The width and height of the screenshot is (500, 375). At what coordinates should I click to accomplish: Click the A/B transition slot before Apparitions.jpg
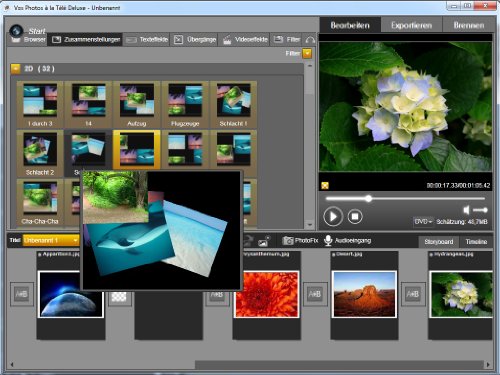[22, 294]
